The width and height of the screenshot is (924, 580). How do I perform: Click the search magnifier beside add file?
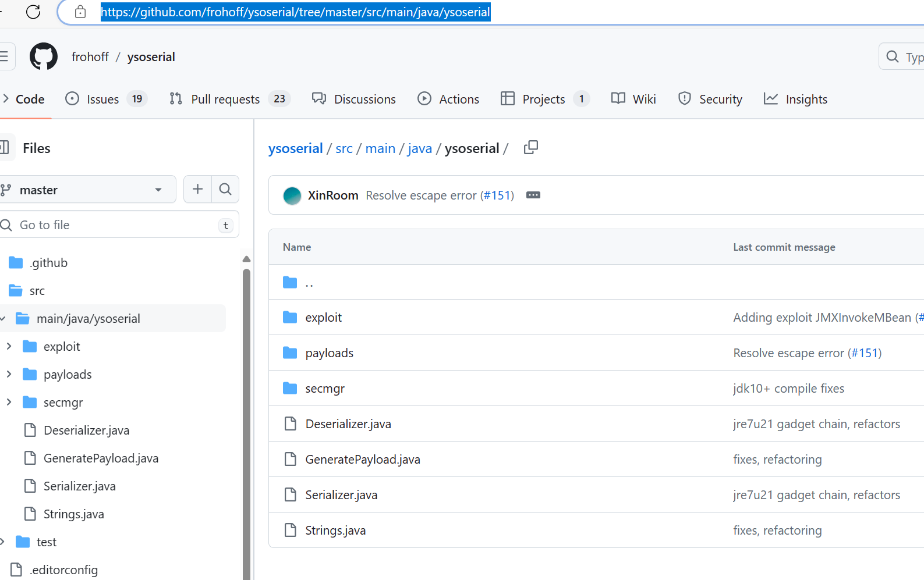pos(225,189)
